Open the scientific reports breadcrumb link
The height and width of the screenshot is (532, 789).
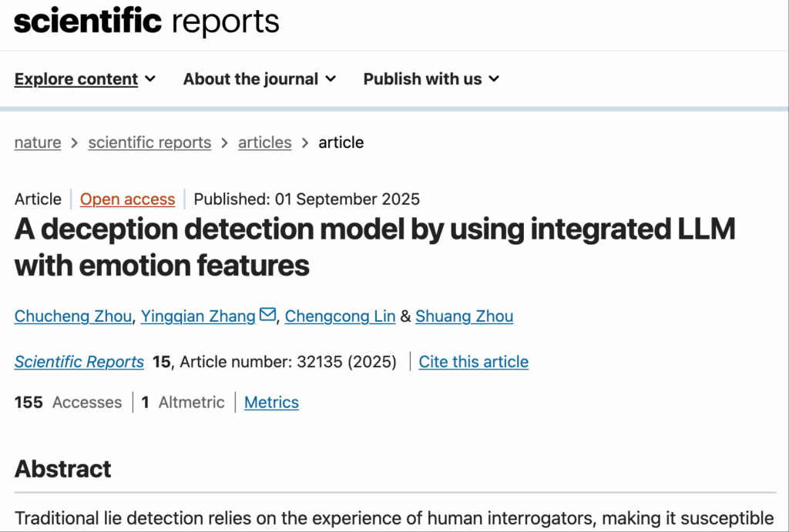pos(149,142)
